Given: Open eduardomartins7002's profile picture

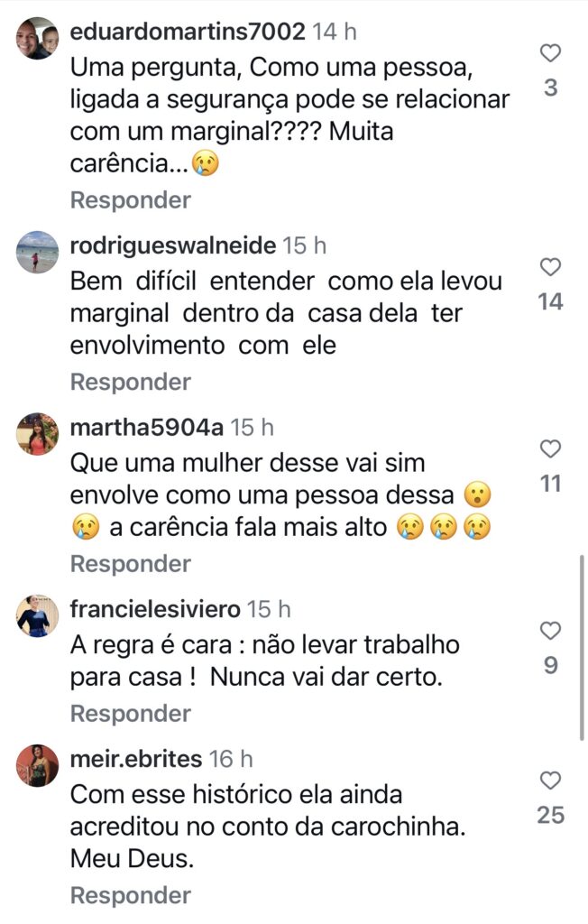Looking at the screenshot, I should pyautogui.click(x=38, y=39).
